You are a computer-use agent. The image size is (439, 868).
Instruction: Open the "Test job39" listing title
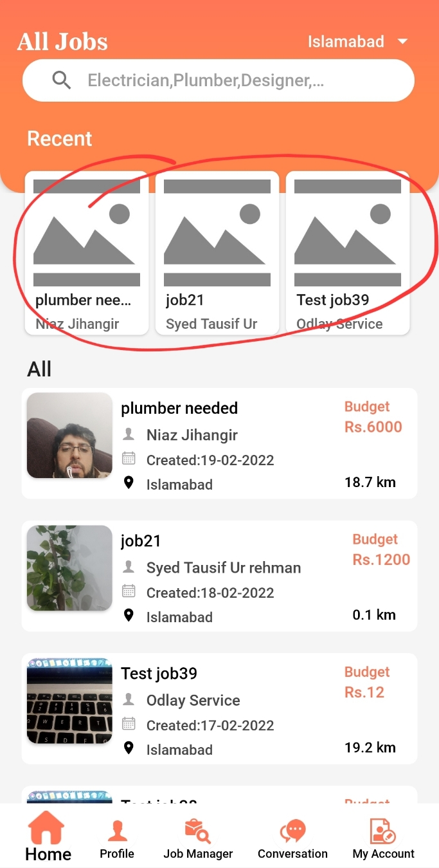pos(159,673)
